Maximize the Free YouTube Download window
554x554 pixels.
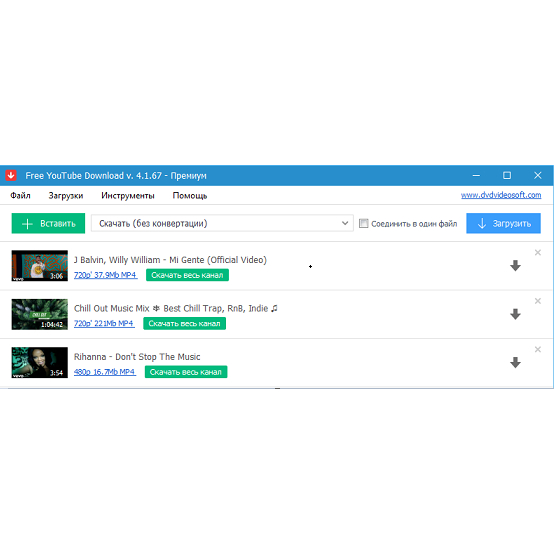(507, 175)
